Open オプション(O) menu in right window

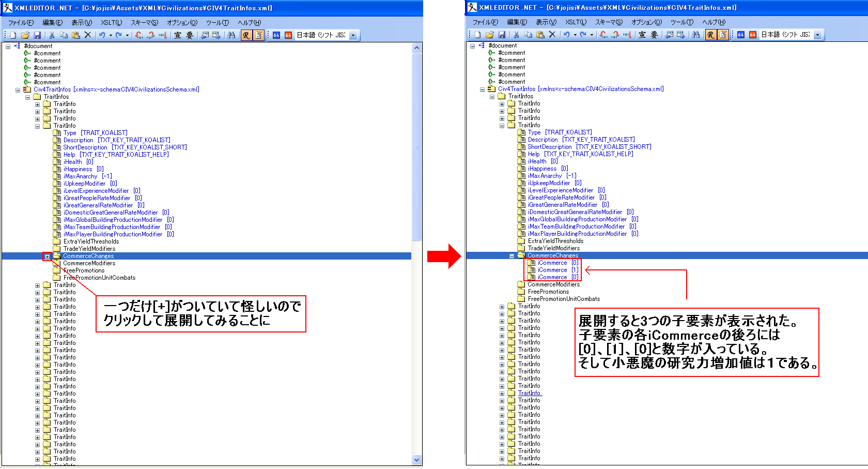(646, 22)
